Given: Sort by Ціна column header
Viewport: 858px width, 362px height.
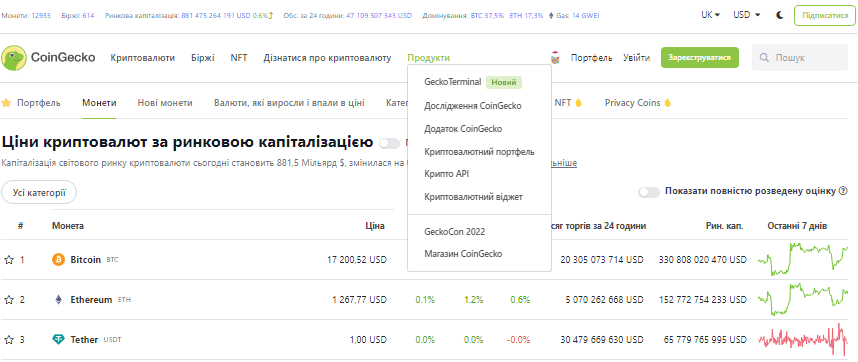Looking at the screenshot, I should pos(375,226).
